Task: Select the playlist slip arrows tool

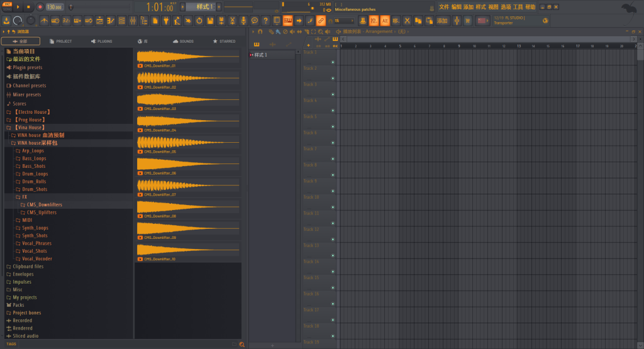Action: pyautogui.click(x=299, y=31)
